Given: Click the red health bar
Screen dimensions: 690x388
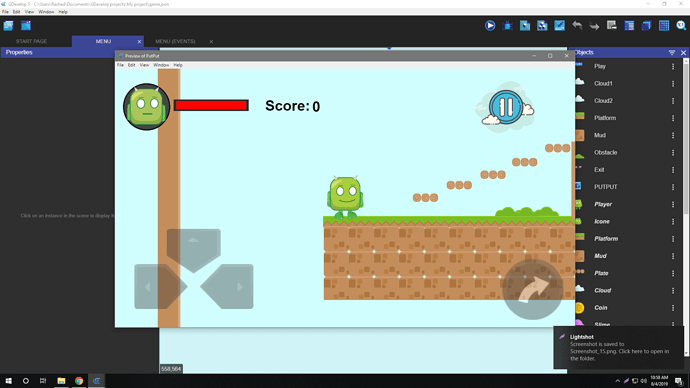Looking at the screenshot, I should (x=211, y=105).
